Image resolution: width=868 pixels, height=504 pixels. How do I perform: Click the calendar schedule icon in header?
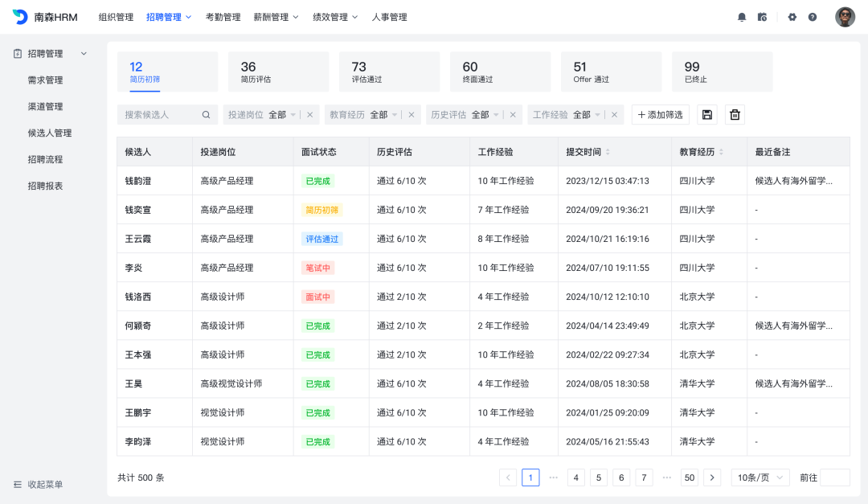point(762,17)
